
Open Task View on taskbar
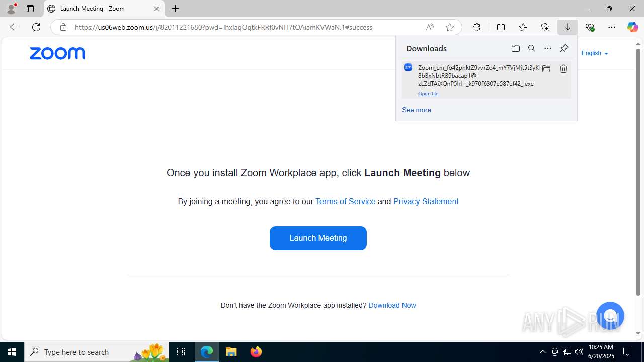181,352
